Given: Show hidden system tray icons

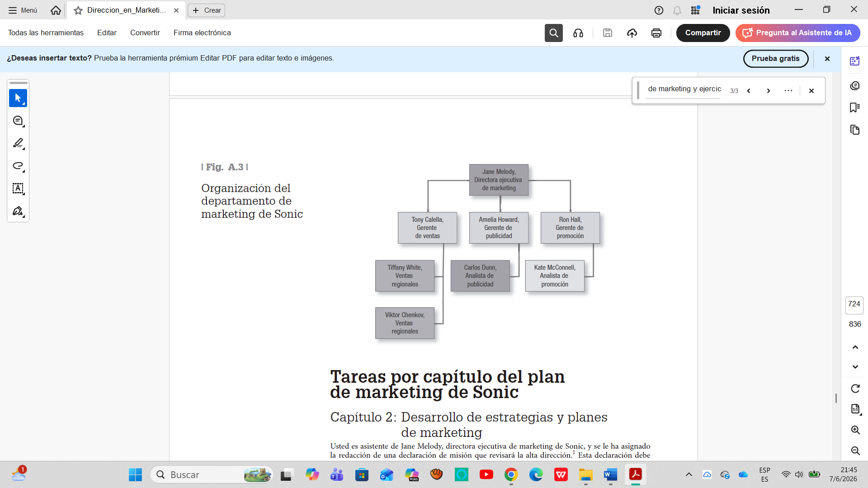Looking at the screenshot, I should pyautogui.click(x=689, y=474).
